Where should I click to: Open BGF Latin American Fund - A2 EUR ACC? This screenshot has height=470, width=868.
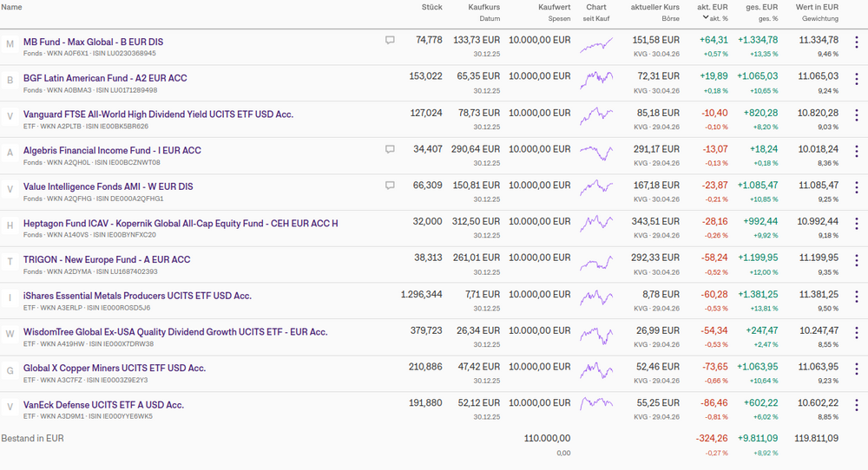[x=105, y=79]
